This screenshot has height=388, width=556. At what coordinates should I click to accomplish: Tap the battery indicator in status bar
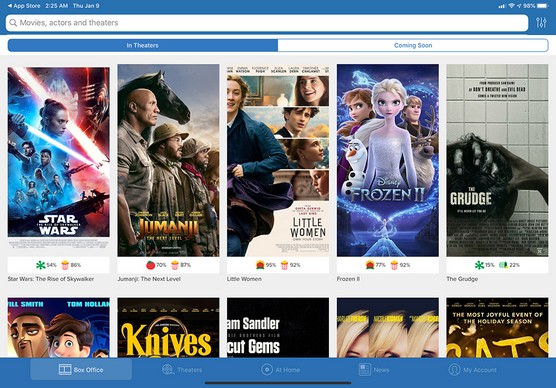[x=543, y=6]
